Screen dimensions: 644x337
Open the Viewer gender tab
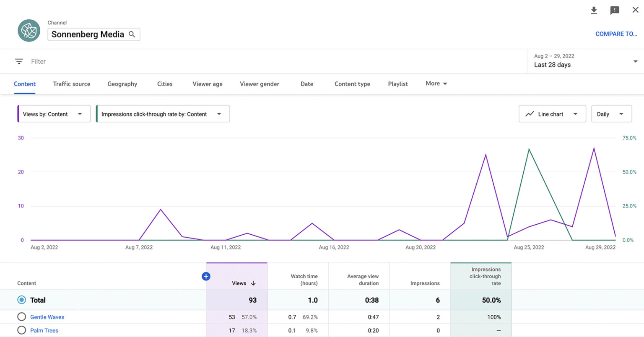[259, 83]
